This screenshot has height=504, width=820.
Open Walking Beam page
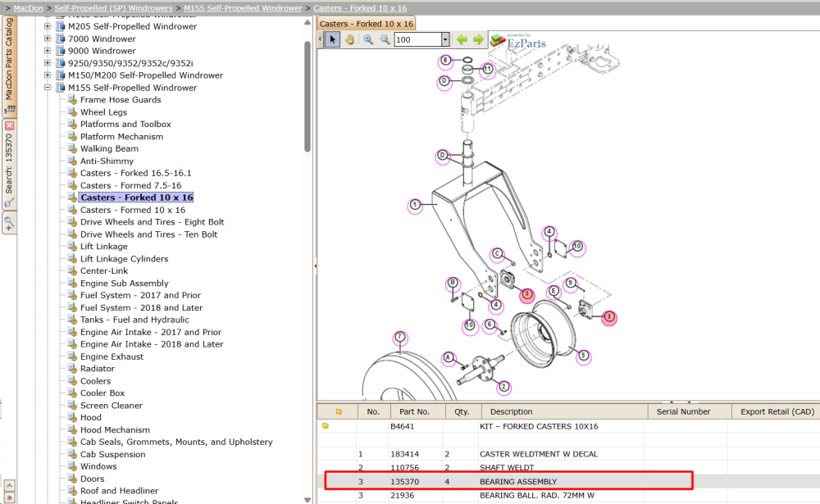tap(109, 148)
